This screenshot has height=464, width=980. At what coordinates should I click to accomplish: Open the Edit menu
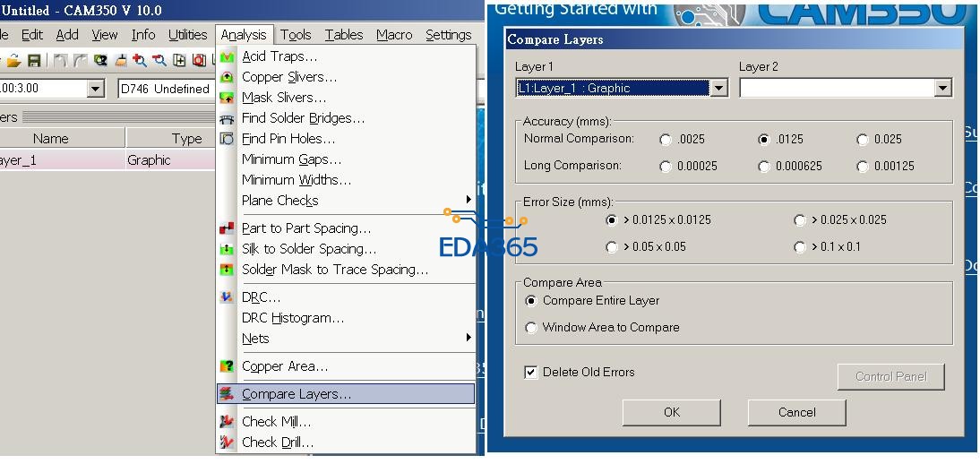click(x=32, y=35)
